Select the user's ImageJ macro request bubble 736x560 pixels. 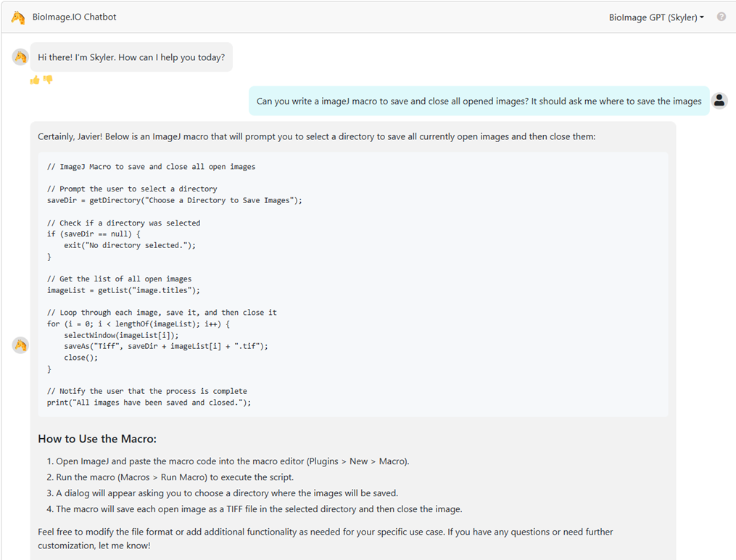(x=479, y=101)
